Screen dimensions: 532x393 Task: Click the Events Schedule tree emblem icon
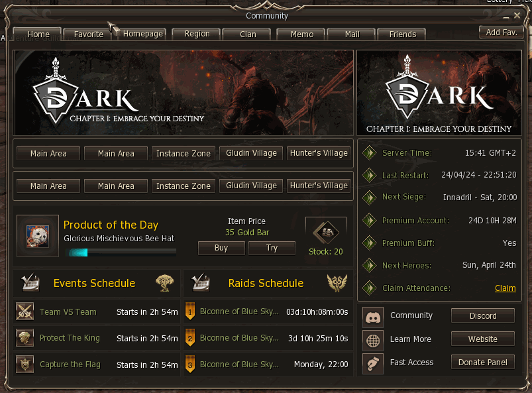(x=164, y=283)
